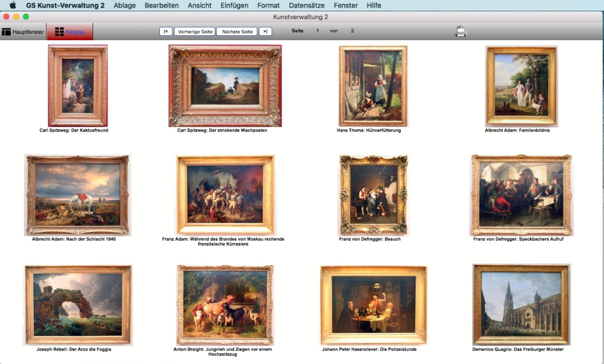Open the Datensätze menu
The height and width of the screenshot is (364, 604).
pyautogui.click(x=307, y=5)
